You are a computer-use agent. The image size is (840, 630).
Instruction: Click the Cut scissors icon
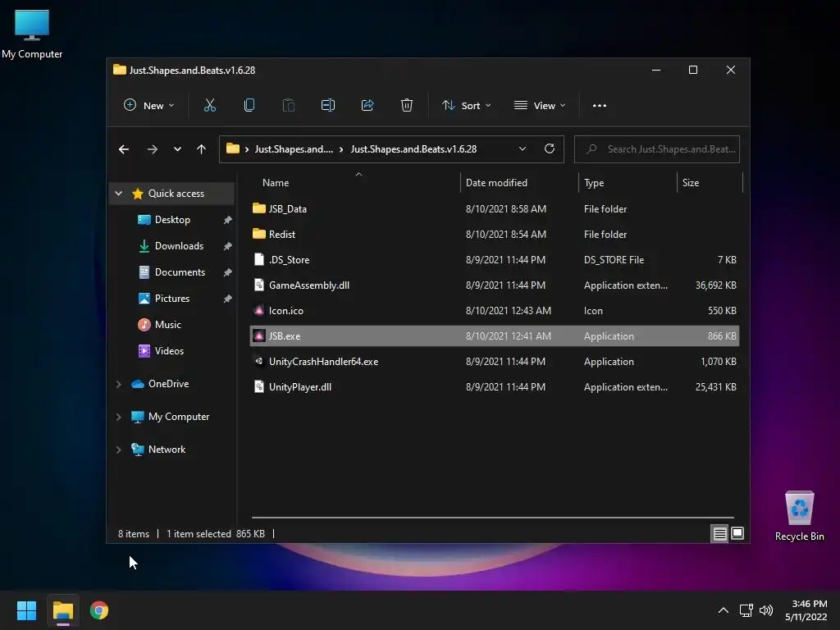(209, 106)
